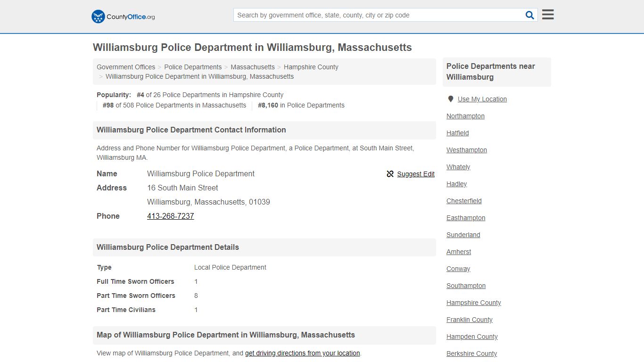The height and width of the screenshot is (362, 644).
Task: Open Conway link in sidebar
Action: (x=458, y=269)
